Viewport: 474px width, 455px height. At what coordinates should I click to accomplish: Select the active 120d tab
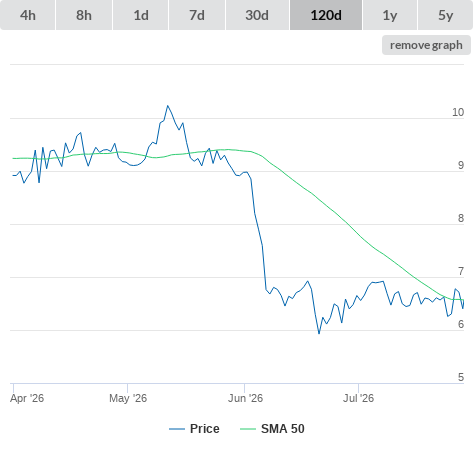(326, 15)
